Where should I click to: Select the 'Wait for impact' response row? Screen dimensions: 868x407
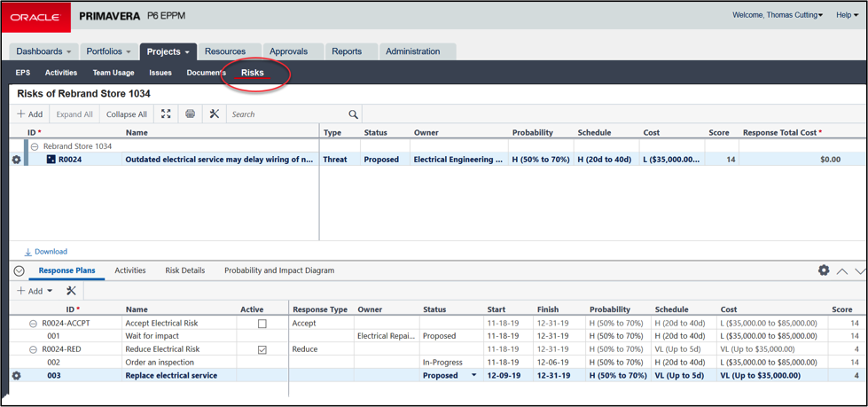tap(152, 336)
